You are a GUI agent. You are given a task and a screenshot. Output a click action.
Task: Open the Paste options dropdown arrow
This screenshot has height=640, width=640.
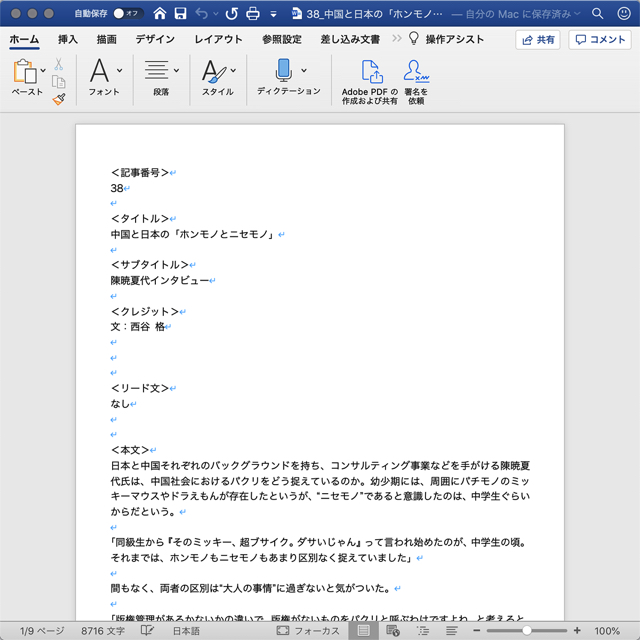point(43,71)
